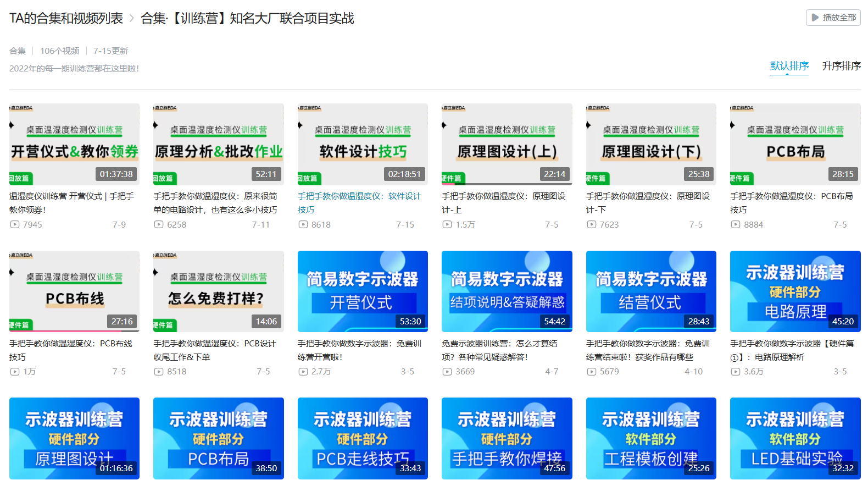Screen dimensions: 868x480
Task: Click the play-count icon beside 5679
Action: pos(592,372)
